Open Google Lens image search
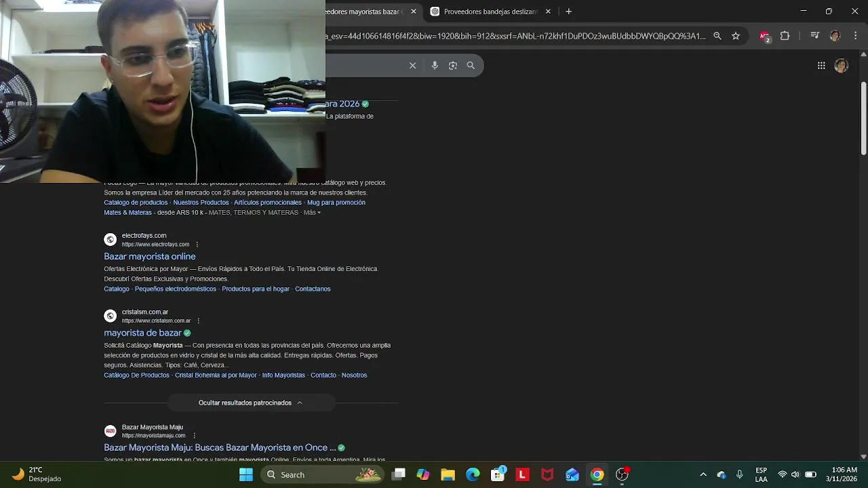This screenshot has height=488, width=868. click(x=453, y=66)
